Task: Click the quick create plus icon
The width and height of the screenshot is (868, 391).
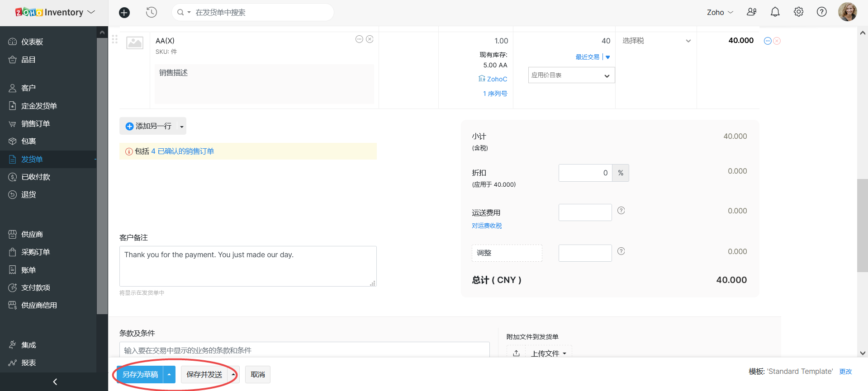Action: 124,13
